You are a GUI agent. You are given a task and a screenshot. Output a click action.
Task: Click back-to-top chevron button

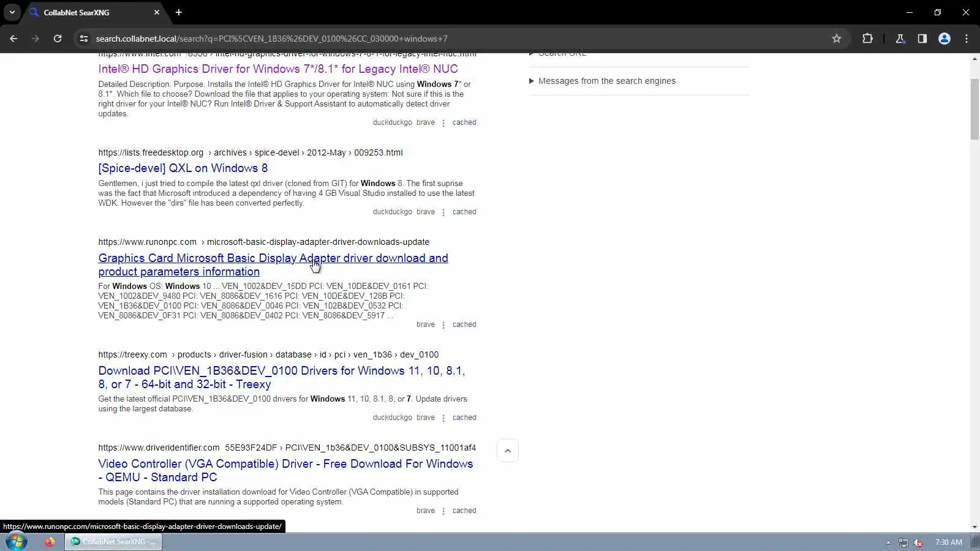click(508, 451)
